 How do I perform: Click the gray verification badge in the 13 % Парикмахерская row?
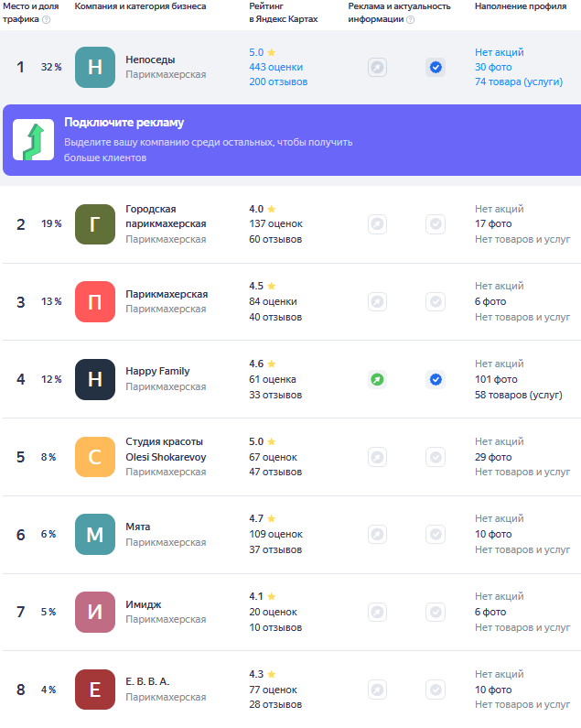pyautogui.click(x=436, y=302)
